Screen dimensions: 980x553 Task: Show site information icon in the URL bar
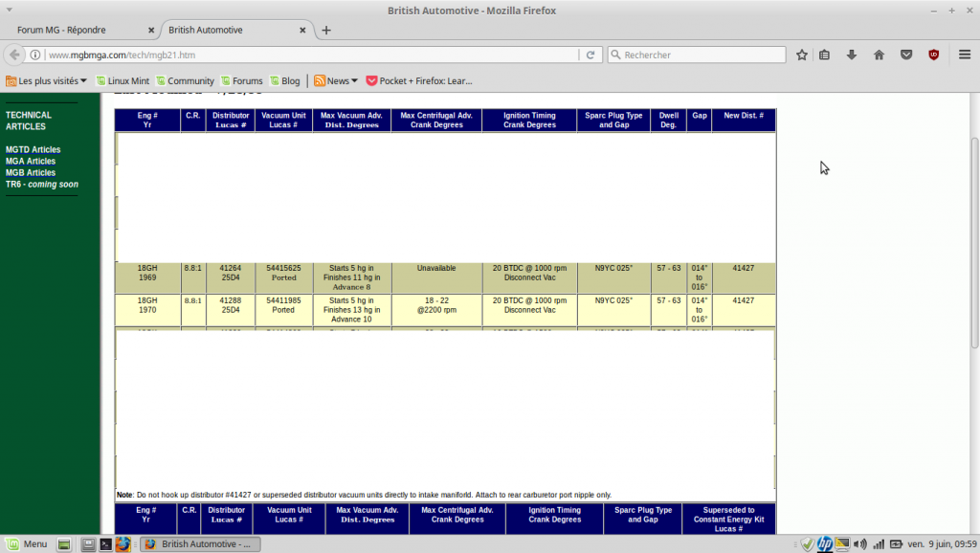(x=35, y=55)
